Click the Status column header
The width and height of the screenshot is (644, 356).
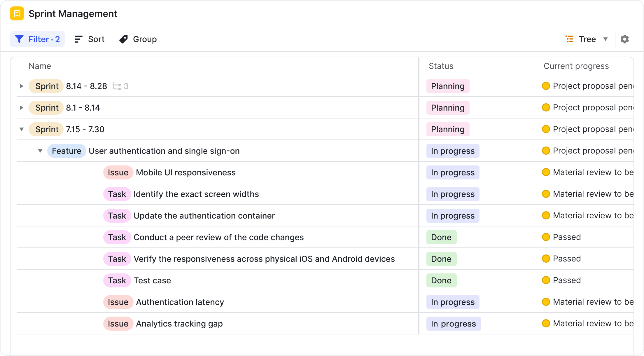[x=440, y=66]
